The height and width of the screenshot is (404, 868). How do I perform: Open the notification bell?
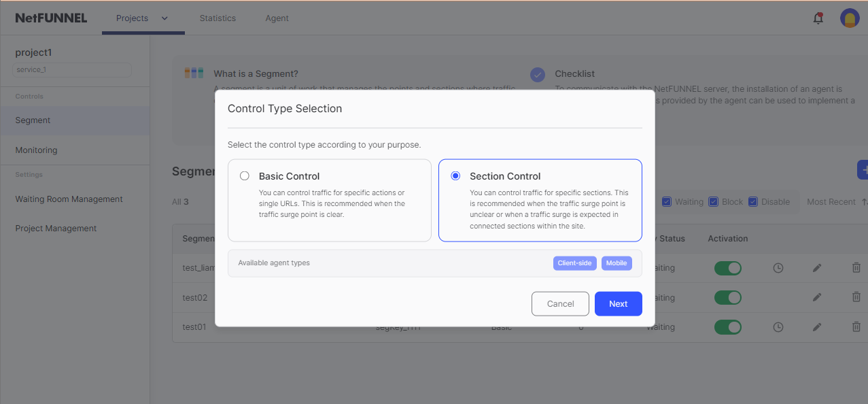tap(818, 18)
